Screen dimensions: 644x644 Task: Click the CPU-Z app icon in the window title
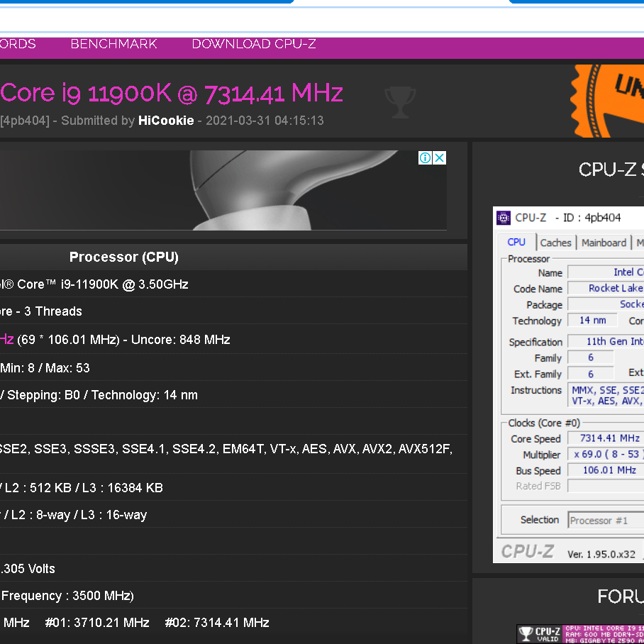point(504,218)
